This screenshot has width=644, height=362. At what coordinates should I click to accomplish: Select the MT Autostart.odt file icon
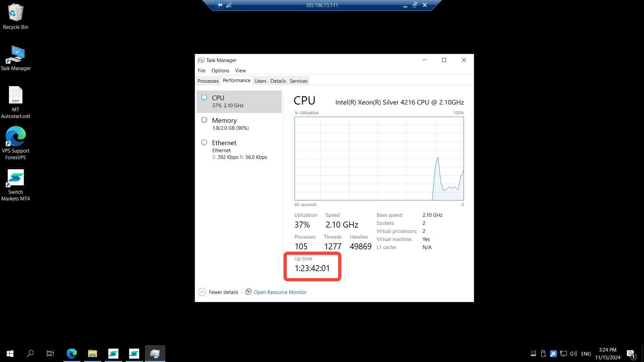15,103
